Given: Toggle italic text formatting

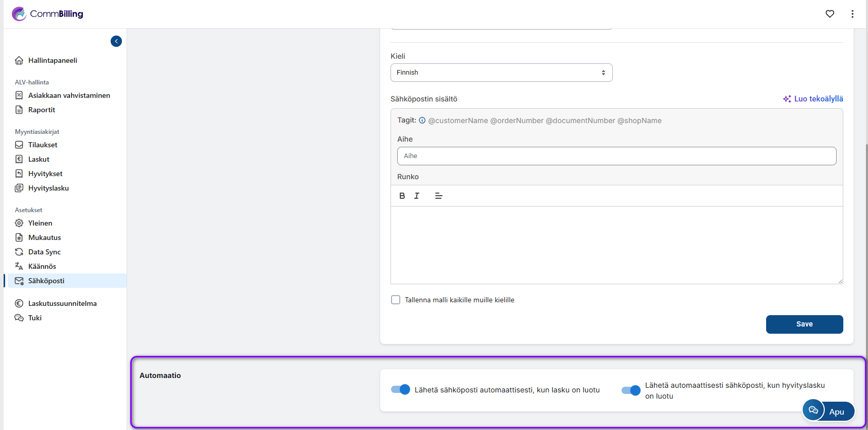Looking at the screenshot, I should (x=417, y=196).
